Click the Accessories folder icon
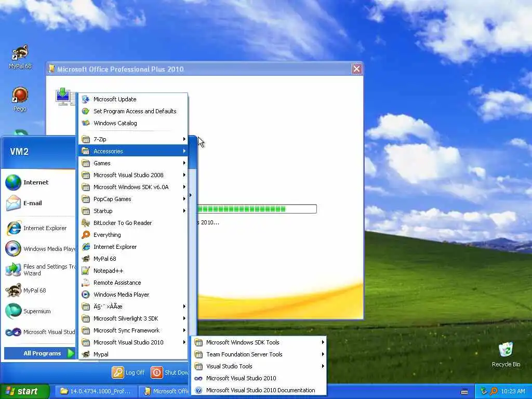 pyautogui.click(x=86, y=151)
